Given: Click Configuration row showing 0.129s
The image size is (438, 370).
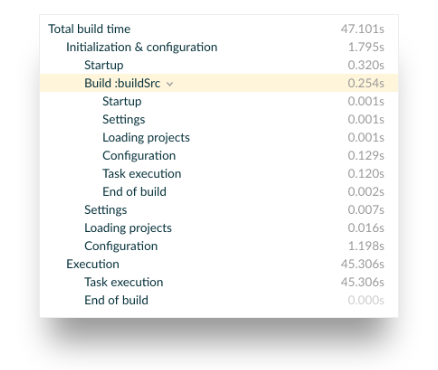Looking at the screenshot, I should (219, 155).
